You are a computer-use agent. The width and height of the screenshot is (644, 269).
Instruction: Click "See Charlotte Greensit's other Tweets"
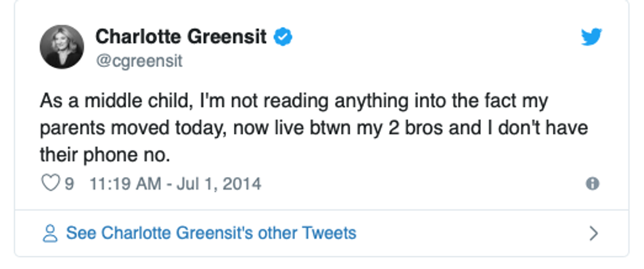point(211,233)
